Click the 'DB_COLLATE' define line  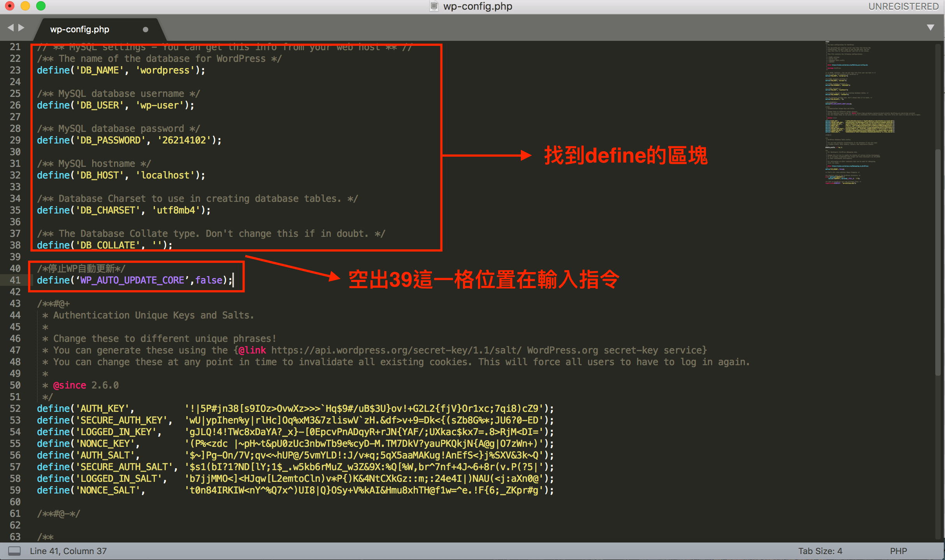[x=105, y=245]
